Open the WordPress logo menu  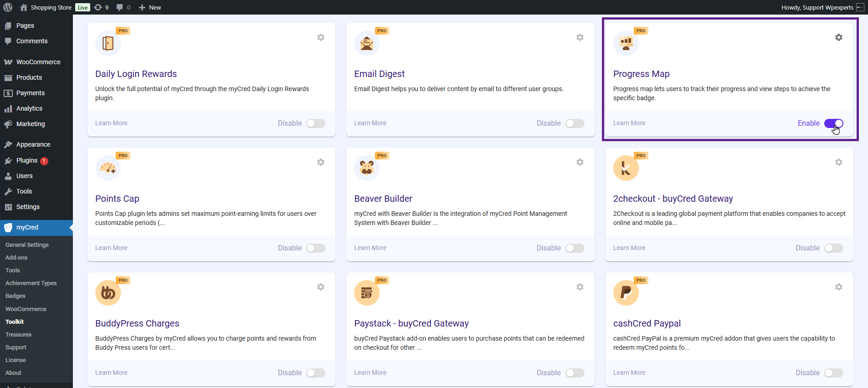pos(8,7)
